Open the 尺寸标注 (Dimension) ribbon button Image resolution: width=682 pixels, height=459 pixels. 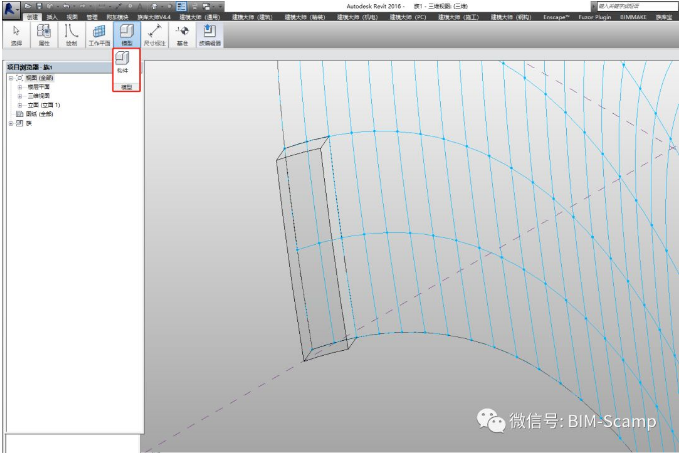pyautogui.click(x=154, y=35)
